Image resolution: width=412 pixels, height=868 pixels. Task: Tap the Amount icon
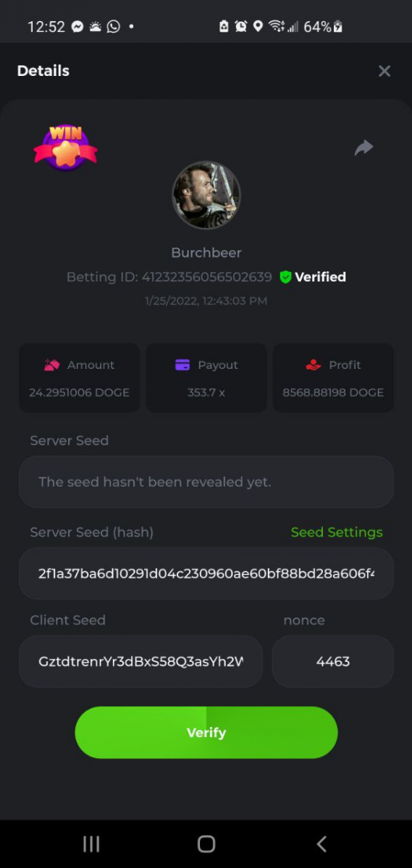point(51,365)
